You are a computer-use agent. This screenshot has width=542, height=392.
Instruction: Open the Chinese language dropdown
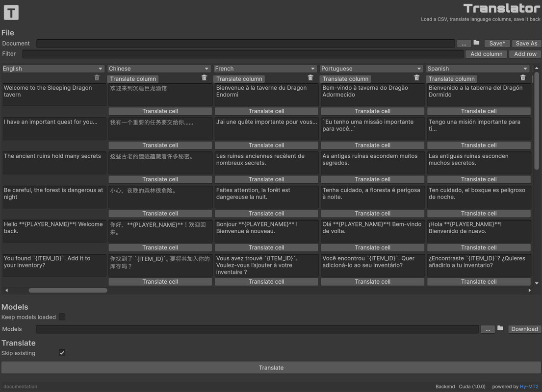pos(159,69)
